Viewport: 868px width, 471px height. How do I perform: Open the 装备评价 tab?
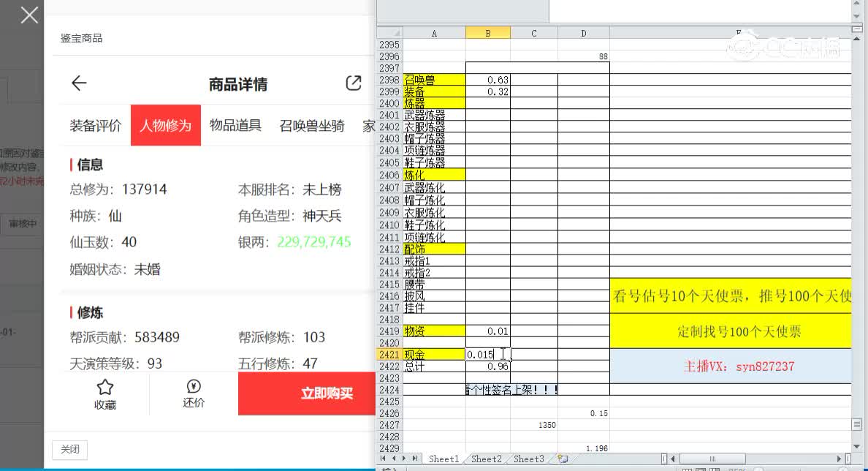[95, 125]
